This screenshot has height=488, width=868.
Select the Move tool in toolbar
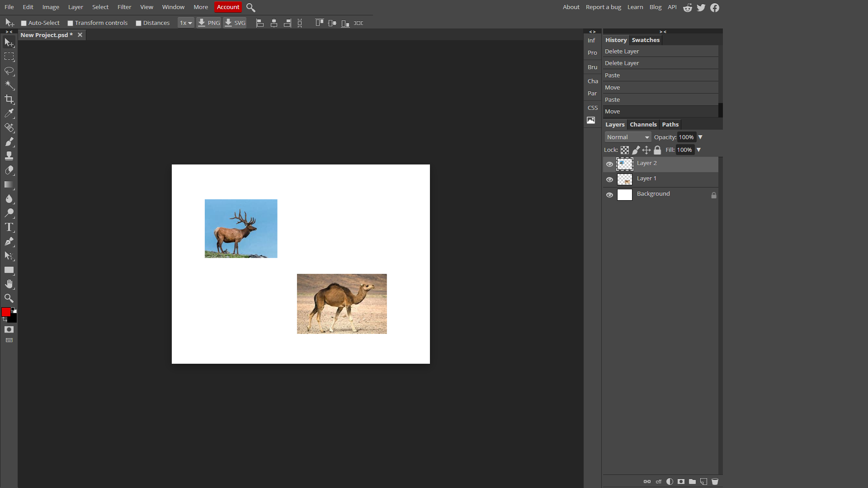point(9,42)
